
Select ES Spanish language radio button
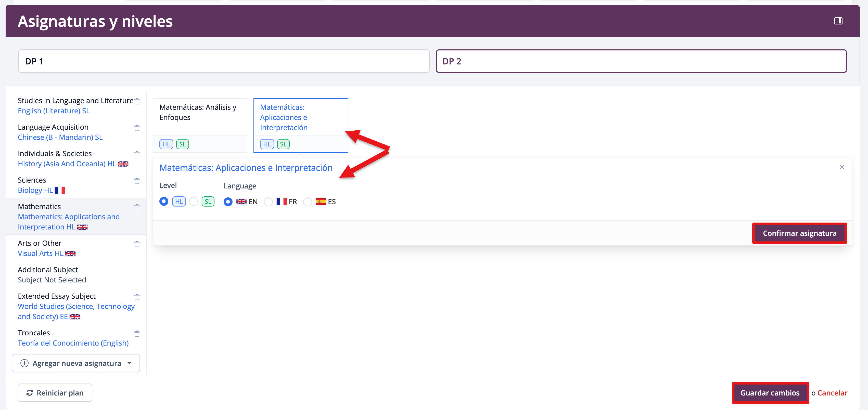(x=307, y=202)
